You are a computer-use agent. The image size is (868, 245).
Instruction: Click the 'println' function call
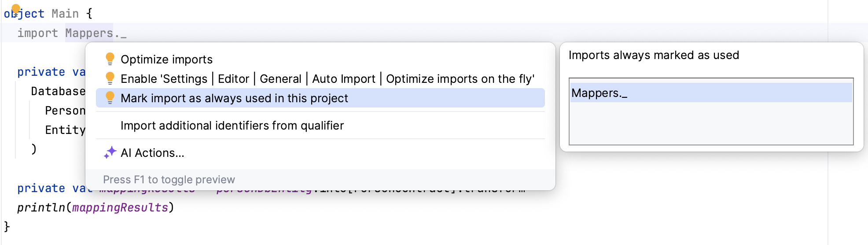pyautogui.click(x=41, y=208)
